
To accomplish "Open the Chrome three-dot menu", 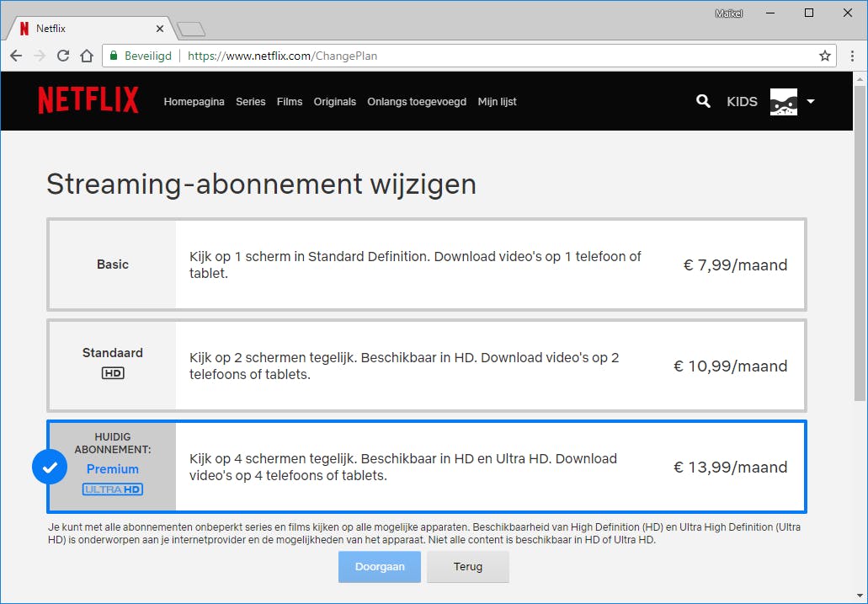I will click(x=852, y=56).
